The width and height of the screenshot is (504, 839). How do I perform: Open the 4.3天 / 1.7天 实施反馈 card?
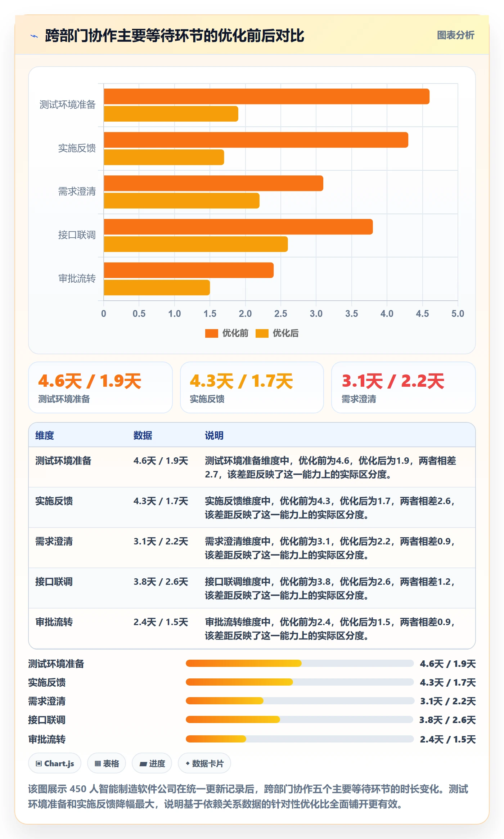click(252, 387)
